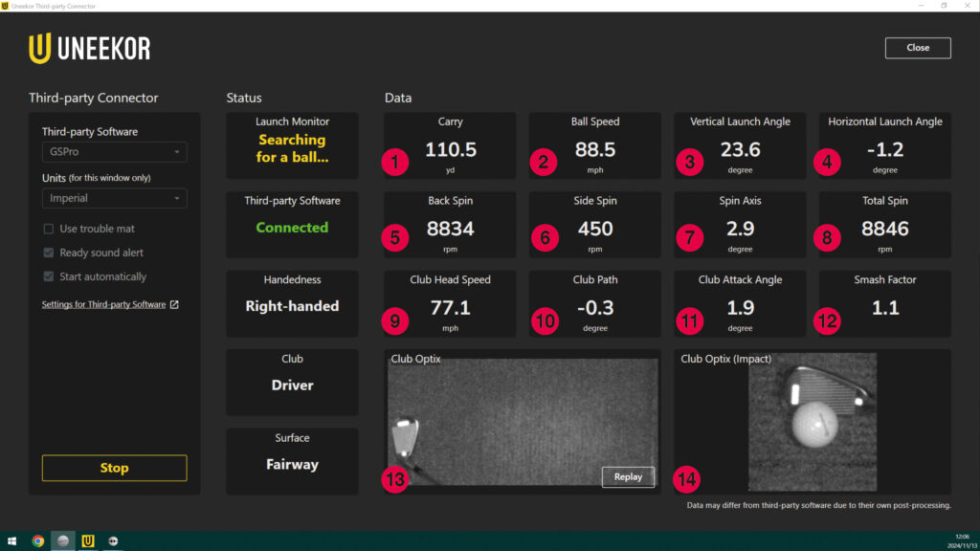Click the red marker 13 on Club Optix
980x551 pixels.
[x=395, y=479]
